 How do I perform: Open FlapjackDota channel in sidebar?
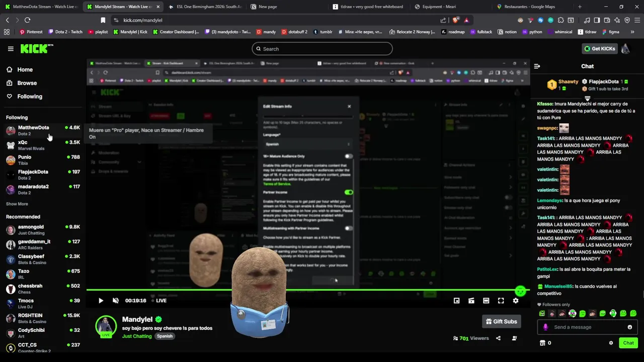pyautogui.click(x=43, y=174)
